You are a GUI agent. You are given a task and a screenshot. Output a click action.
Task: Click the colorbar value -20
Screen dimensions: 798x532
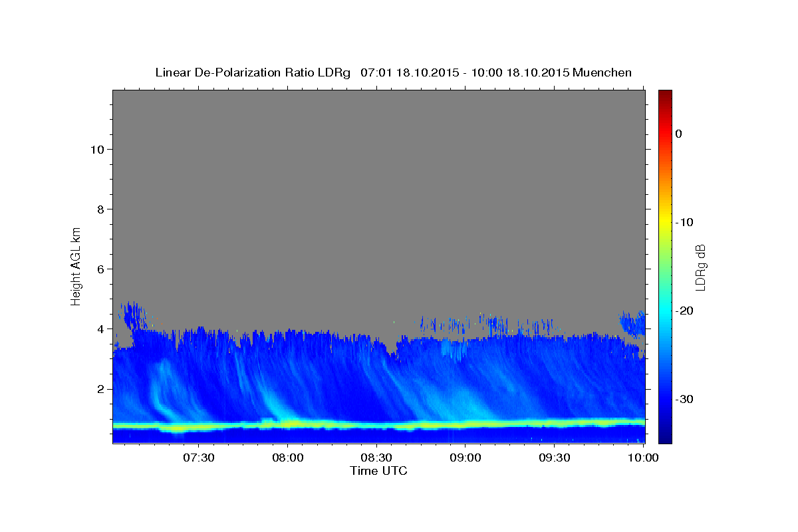pos(684,311)
